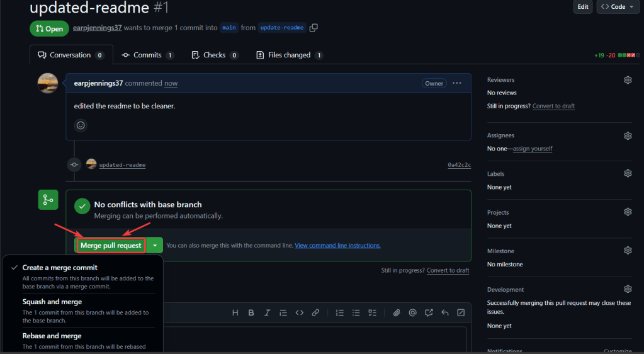The image size is (644, 354).
Task: Add a link using the link icon
Action: 315,312
